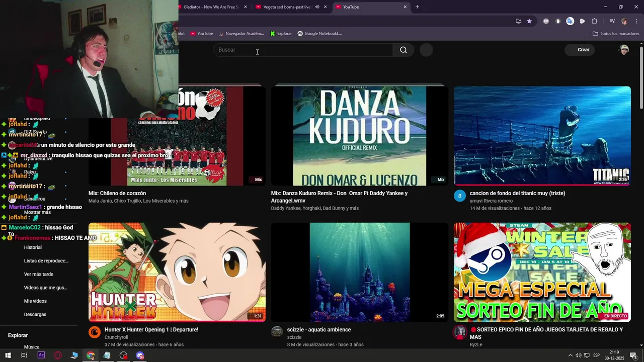Open Chrome profile avatar in toolbar
The image size is (644, 362).
624,21
